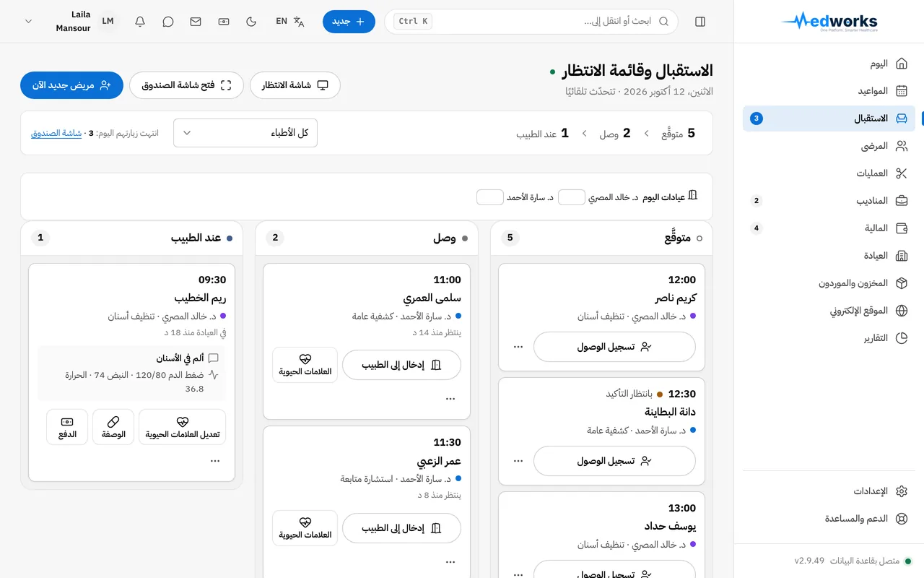
Task: Open the chat bubble icon
Action: [x=168, y=22]
